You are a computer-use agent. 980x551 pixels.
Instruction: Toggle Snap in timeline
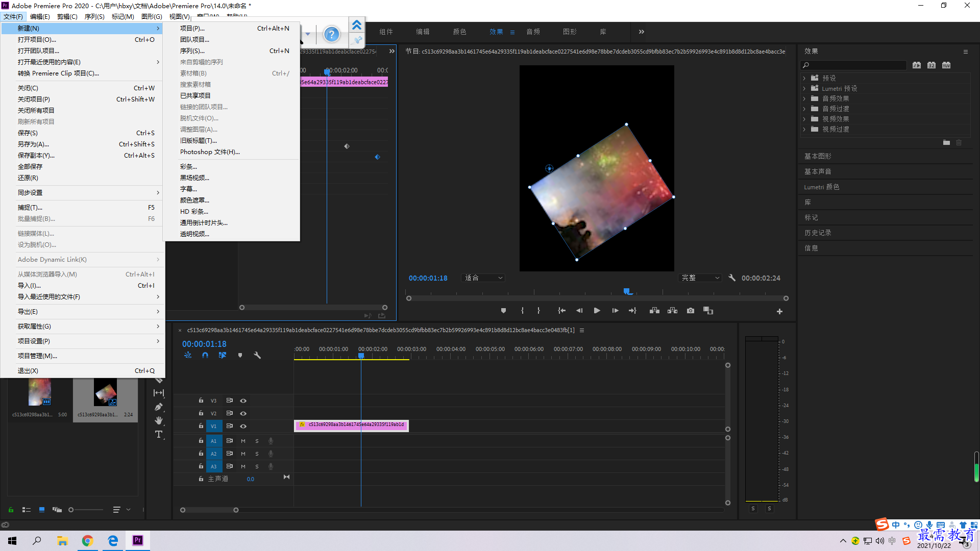coord(205,355)
